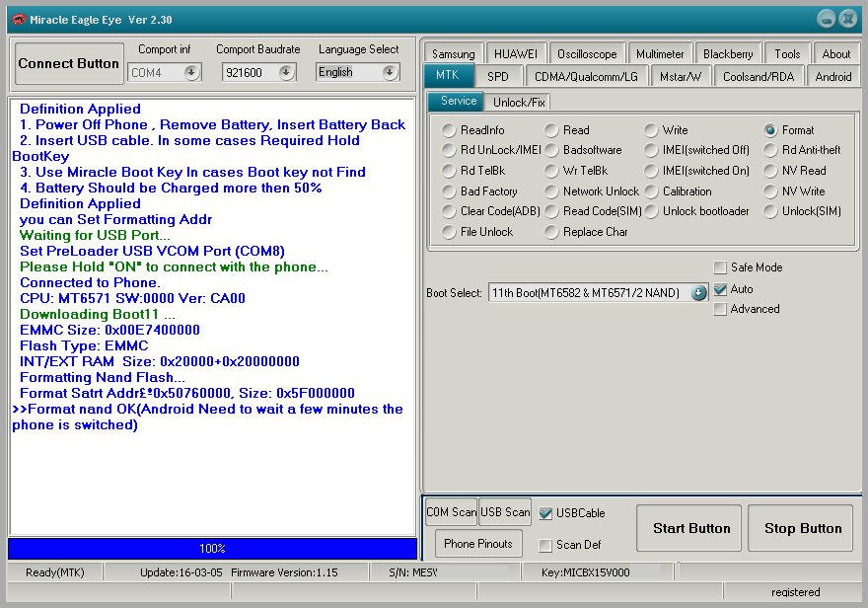Select IMEI(switched On) option
Image resolution: width=868 pixels, height=608 pixels.
(697, 171)
